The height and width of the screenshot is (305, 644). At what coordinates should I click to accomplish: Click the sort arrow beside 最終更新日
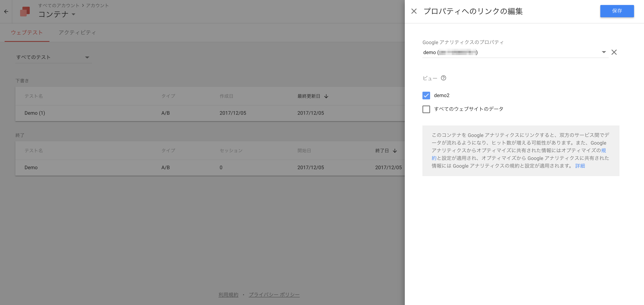(x=326, y=96)
